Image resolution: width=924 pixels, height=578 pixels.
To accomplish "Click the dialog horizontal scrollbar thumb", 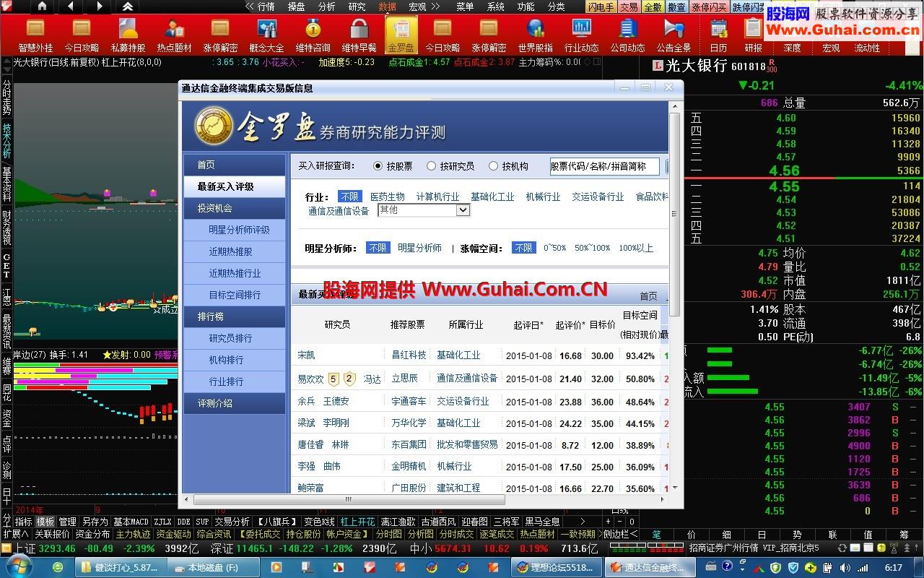I will tap(350, 499).
